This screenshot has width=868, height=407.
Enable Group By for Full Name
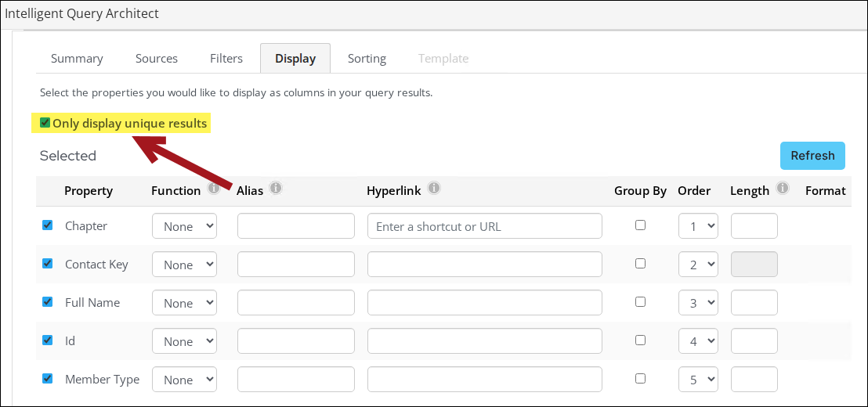click(x=640, y=301)
